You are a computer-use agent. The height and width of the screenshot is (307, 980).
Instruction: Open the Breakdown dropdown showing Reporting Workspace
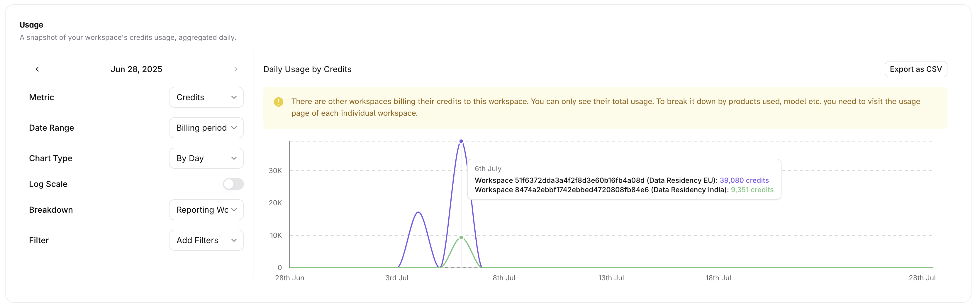206,209
